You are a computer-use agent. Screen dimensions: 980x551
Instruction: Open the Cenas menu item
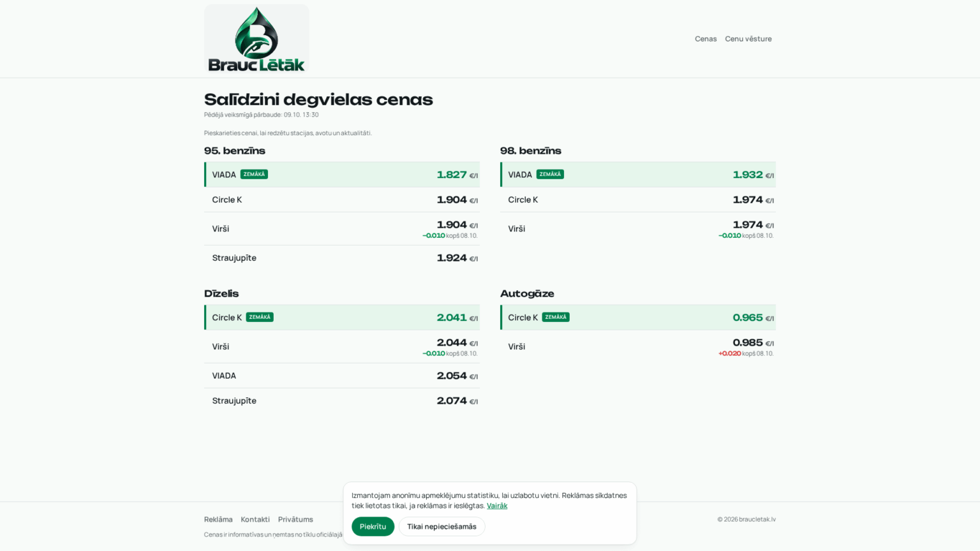706,39
